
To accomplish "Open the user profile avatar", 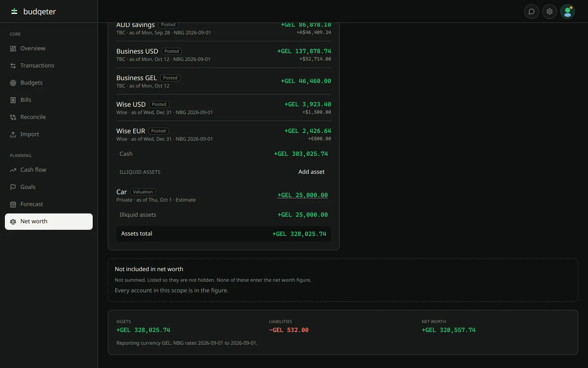I will (x=568, y=11).
